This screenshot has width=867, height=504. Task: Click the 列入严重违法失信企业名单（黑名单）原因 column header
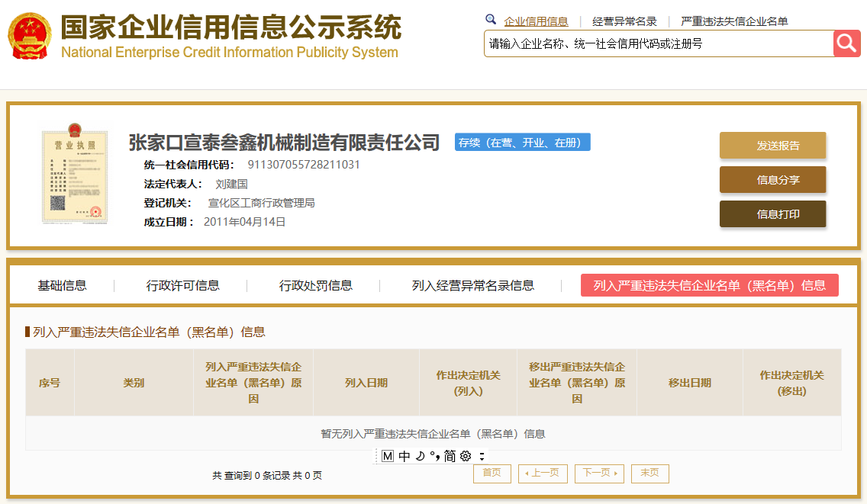(253, 383)
